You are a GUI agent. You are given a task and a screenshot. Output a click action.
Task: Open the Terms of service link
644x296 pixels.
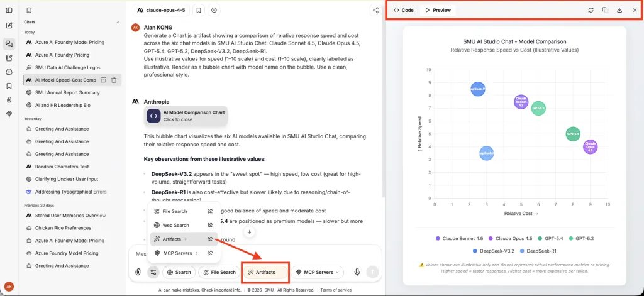336,290
